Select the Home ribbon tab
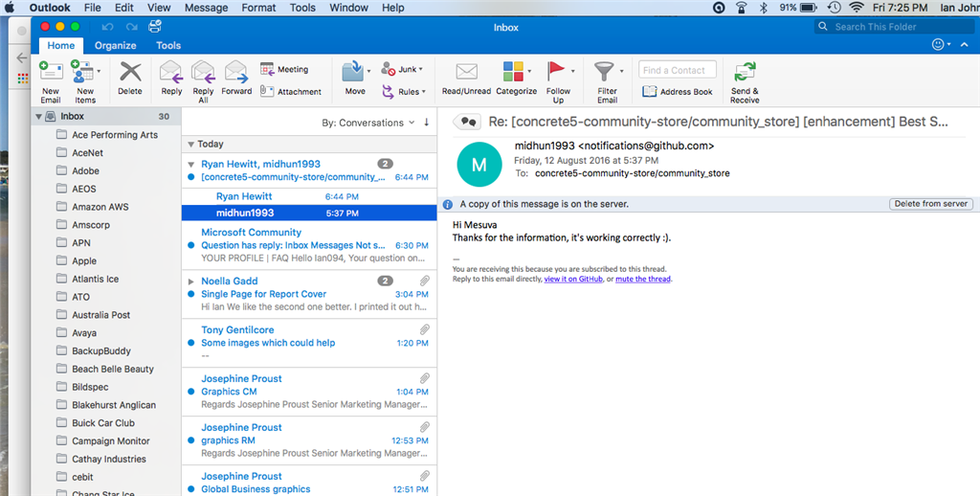This screenshot has width=980, height=496. point(60,45)
